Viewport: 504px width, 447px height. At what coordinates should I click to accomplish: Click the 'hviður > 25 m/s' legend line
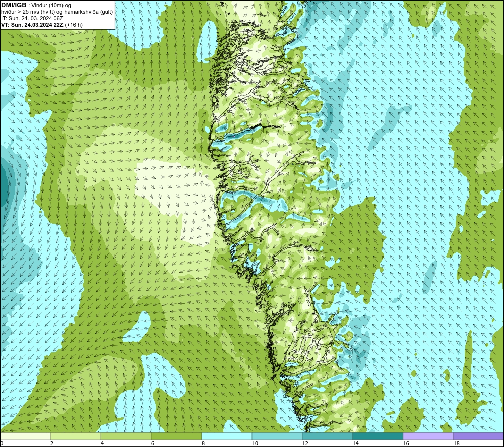click(x=57, y=12)
